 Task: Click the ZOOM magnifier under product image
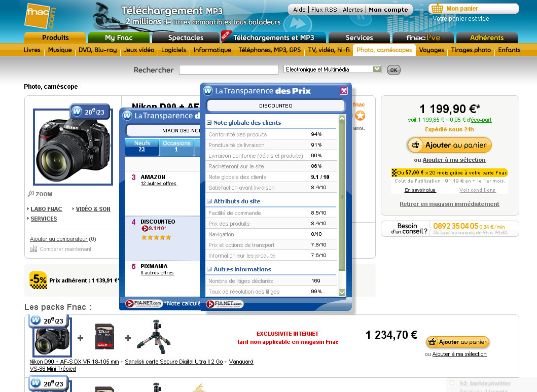[x=31, y=194]
